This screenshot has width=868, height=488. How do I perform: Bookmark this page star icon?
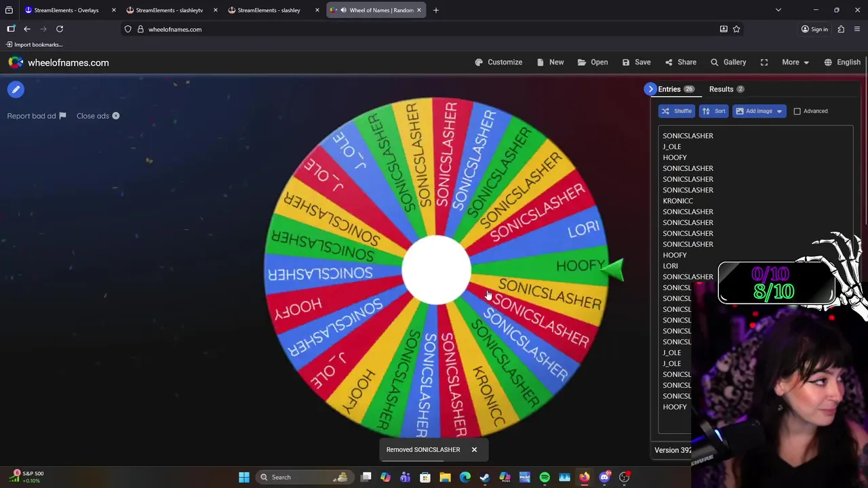tap(736, 29)
